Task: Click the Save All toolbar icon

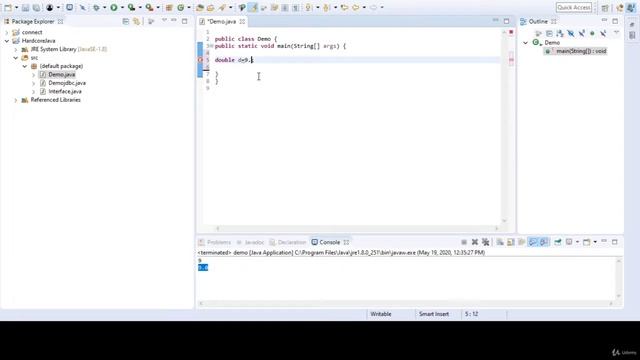Action: pos(36,7)
